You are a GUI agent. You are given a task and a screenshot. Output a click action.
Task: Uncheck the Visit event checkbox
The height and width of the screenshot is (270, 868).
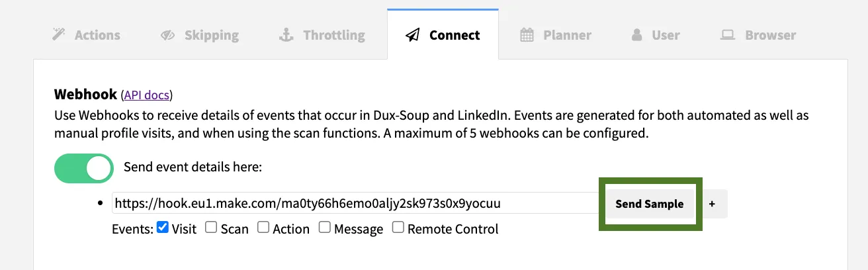163,228
